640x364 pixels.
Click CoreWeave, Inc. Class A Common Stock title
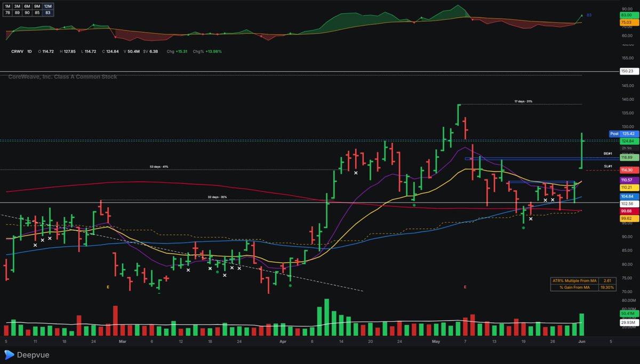coord(63,77)
